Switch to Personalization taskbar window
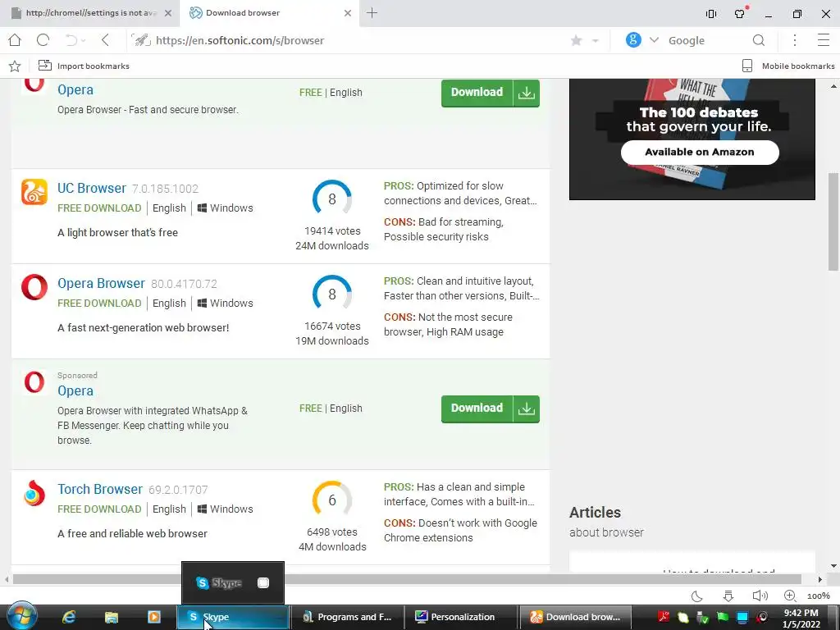Viewport: 840px width, 630px height. pyautogui.click(x=460, y=617)
